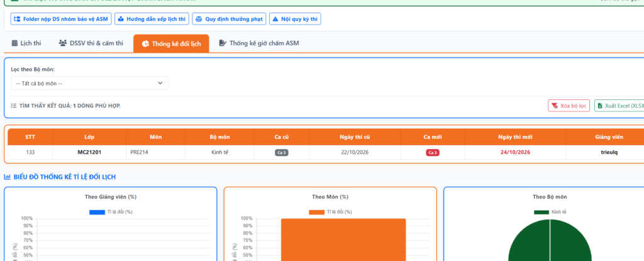Click Ca cũ column header
Image resolution: width=644 pixels, height=261 pixels.
point(281,137)
